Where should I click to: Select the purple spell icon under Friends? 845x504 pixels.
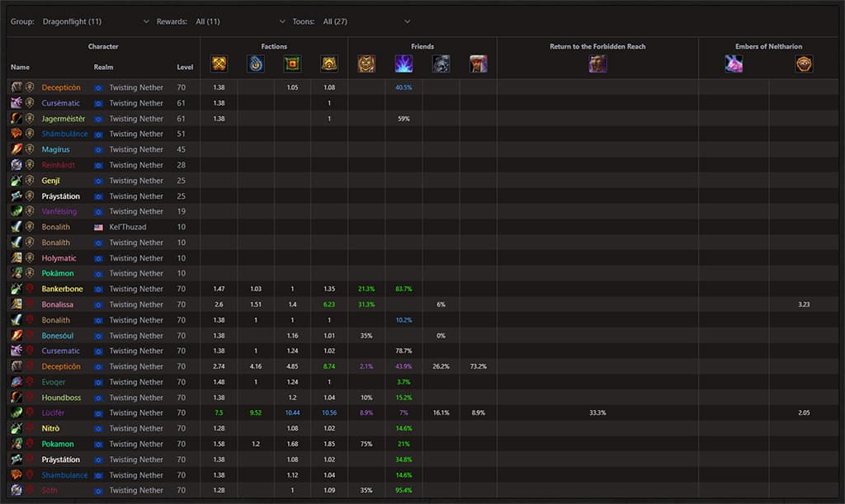404,64
